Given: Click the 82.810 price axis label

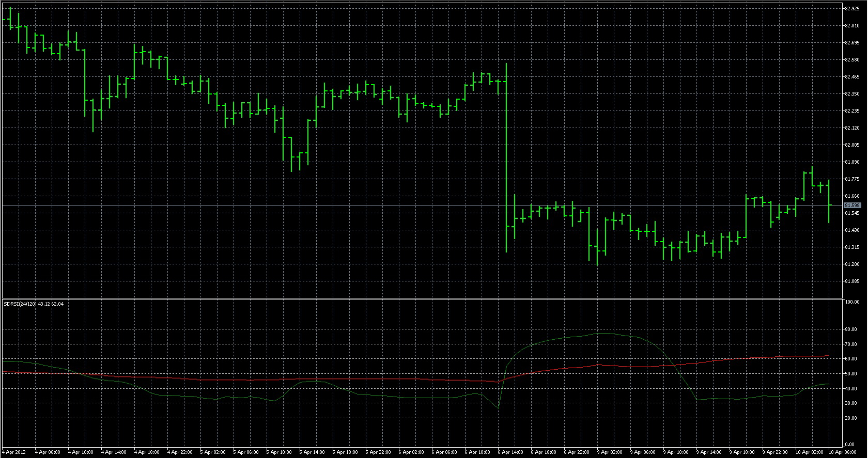Looking at the screenshot, I should [x=853, y=26].
